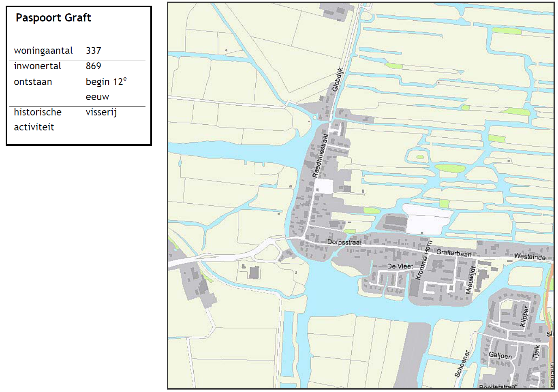
Task: Select the 'ontstaan' label
Action: [x=33, y=82]
